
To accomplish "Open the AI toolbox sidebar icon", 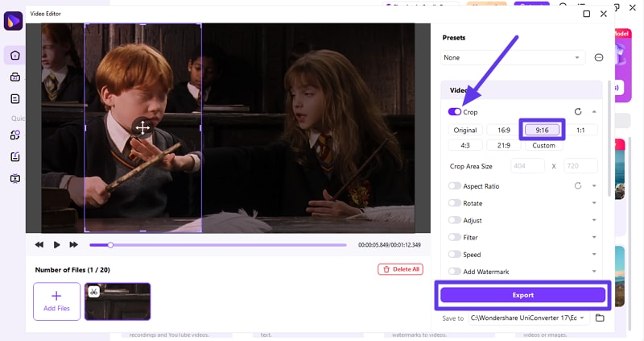I will coord(15,77).
